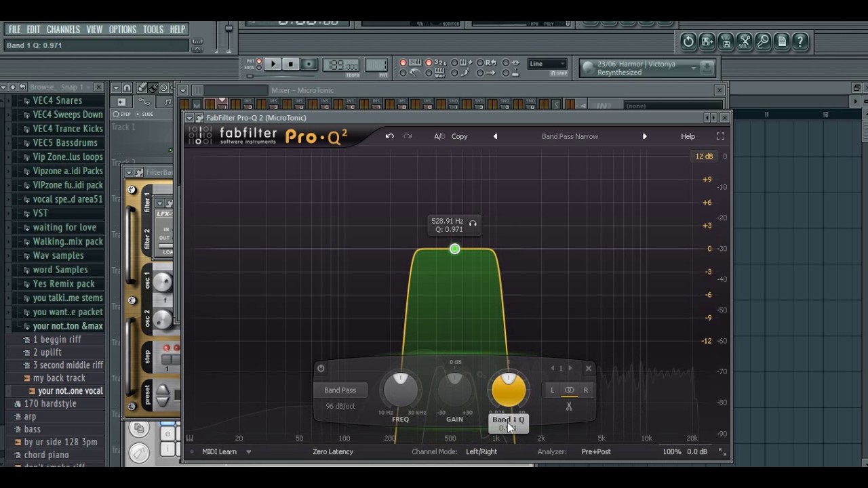
Task: Open the 12 dB display range selector
Action: [x=704, y=157]
